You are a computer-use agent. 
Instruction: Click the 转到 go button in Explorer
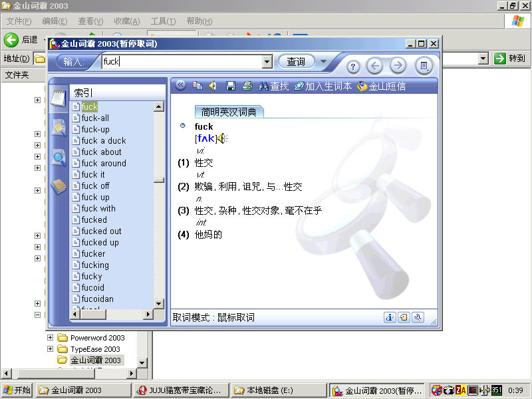[x=510, y=59]
